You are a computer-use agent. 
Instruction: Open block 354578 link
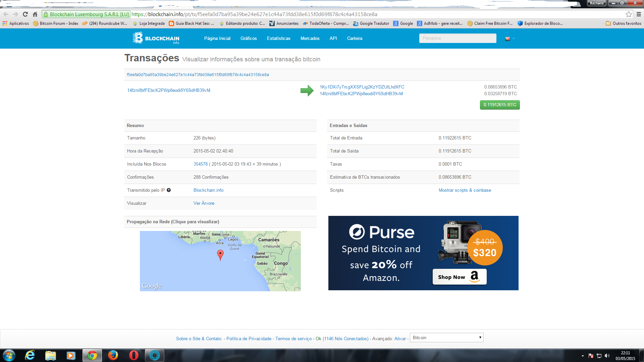[x=201, y=164]
